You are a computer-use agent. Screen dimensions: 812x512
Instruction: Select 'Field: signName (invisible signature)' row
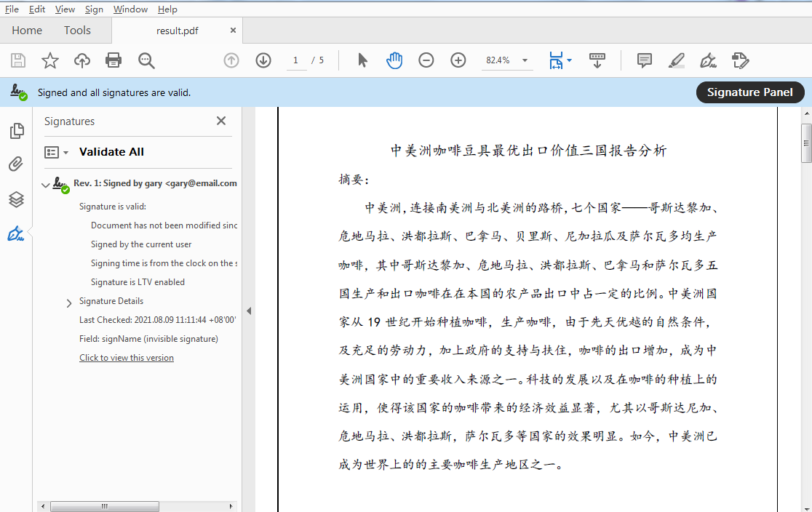pos(148,339)
